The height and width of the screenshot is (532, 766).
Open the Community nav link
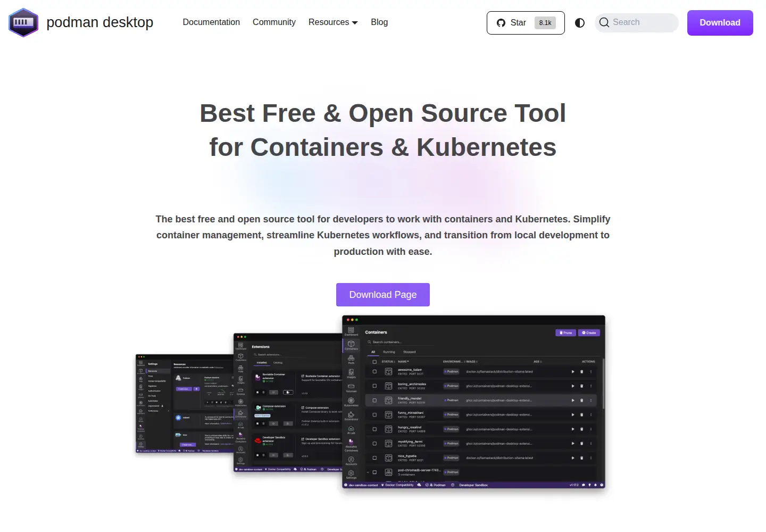point(274,22)
